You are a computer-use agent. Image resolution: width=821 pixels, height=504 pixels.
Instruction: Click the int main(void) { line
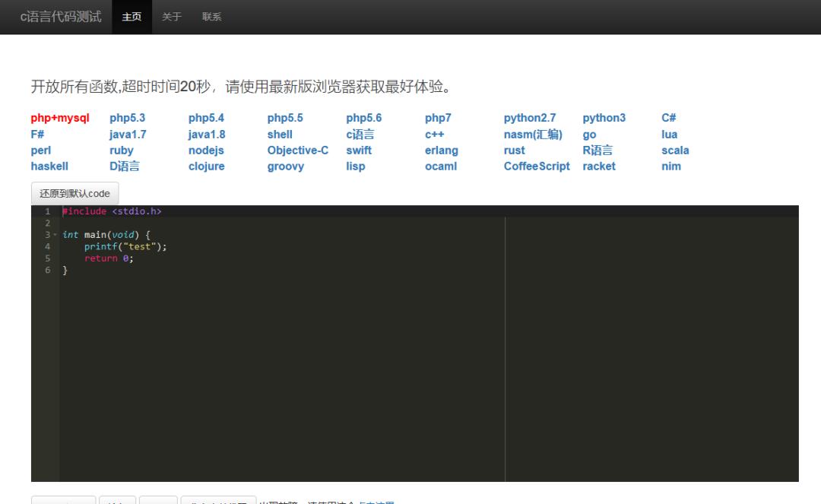pyautogui.click(x=106, y=235)
